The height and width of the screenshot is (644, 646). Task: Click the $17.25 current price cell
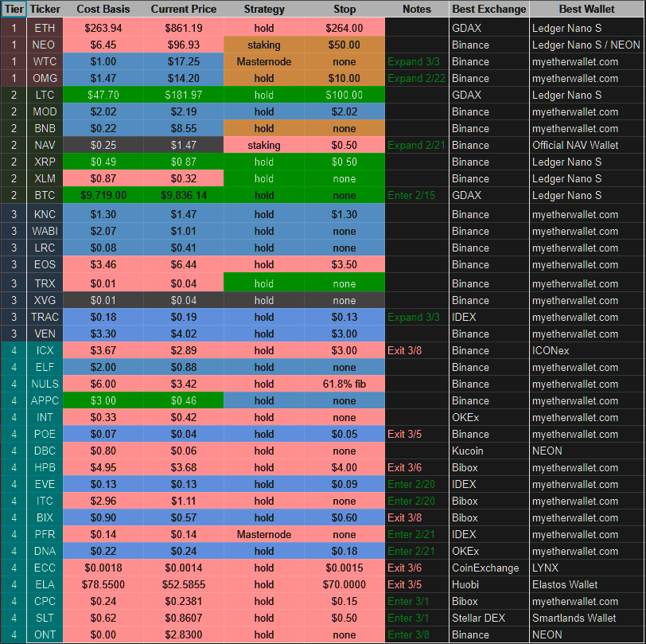(183, 61)
